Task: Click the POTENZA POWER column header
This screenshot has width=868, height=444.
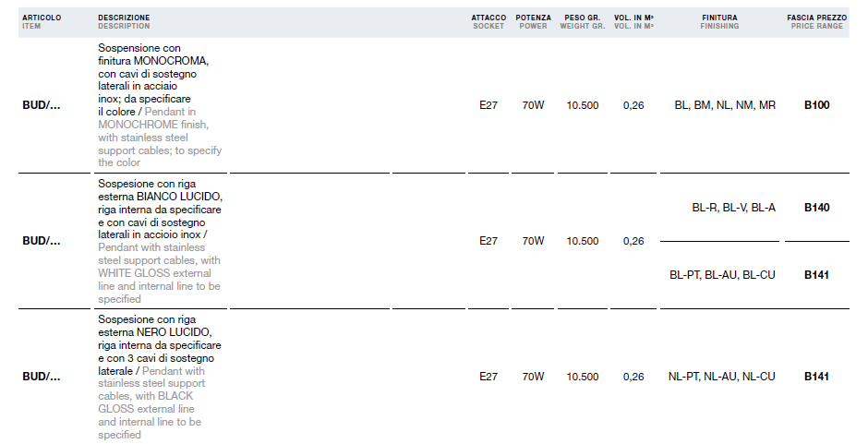Action: coord(533,21)
